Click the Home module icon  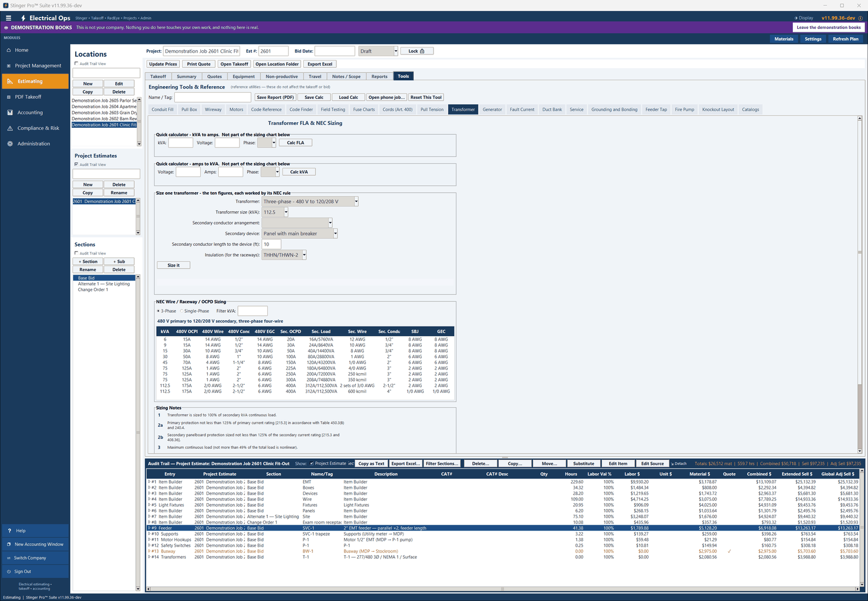tap(9, 50)
